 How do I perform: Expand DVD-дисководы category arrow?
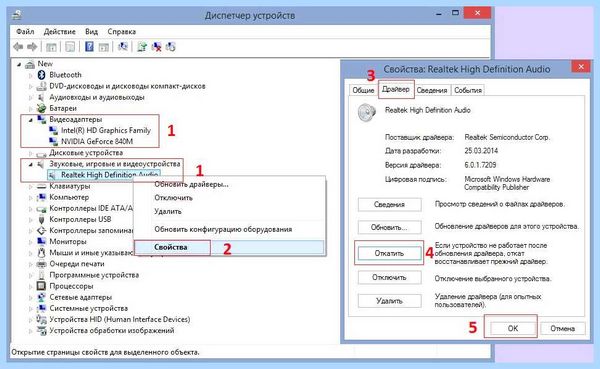[x=31, y=87]
